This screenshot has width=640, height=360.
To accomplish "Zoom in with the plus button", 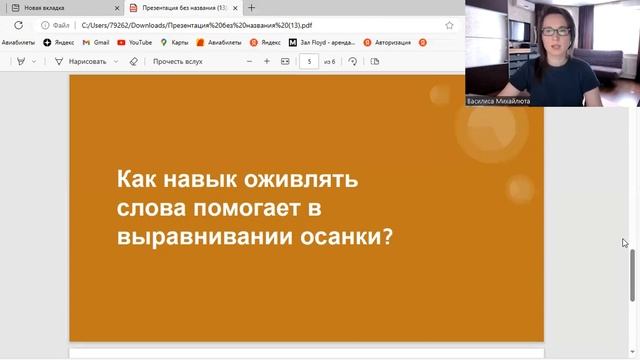I will [267, 61].
